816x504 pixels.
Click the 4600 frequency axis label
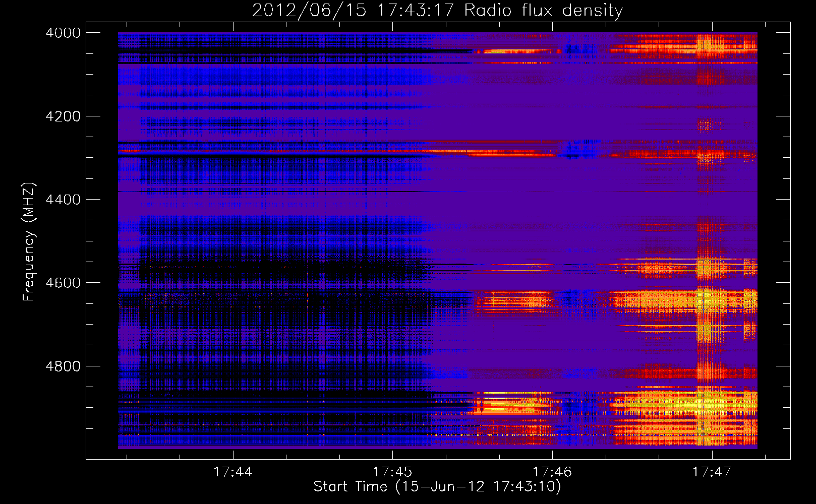[x=63, y=283]
